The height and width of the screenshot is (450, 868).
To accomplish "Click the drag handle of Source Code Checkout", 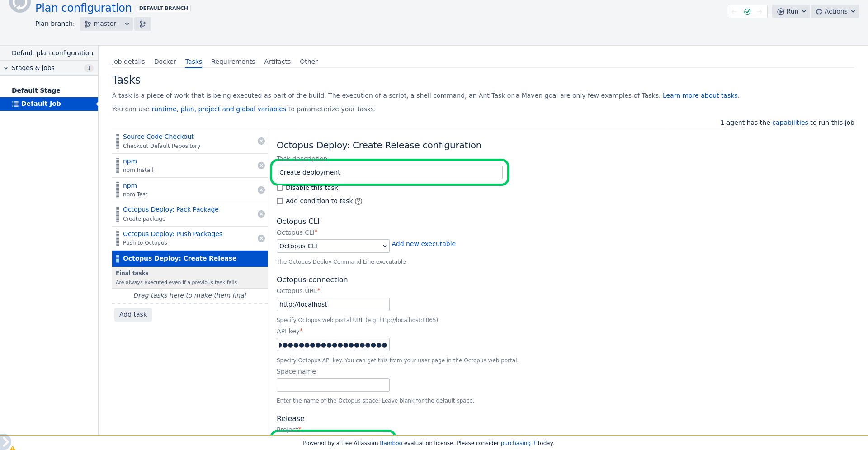I will 118,141.
